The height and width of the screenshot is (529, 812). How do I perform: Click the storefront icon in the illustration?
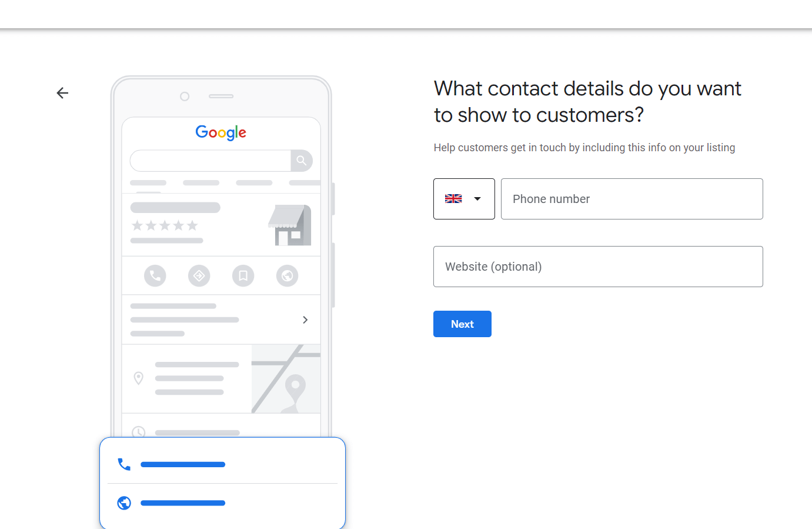[290, 225]
